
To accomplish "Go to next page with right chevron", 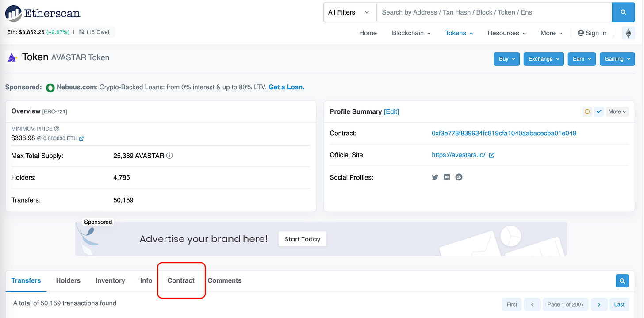I will 599,304.
